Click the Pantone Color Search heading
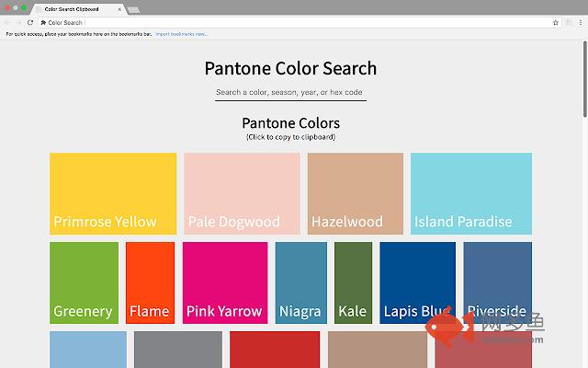The image size is (588, 368). tap(290, 68)
